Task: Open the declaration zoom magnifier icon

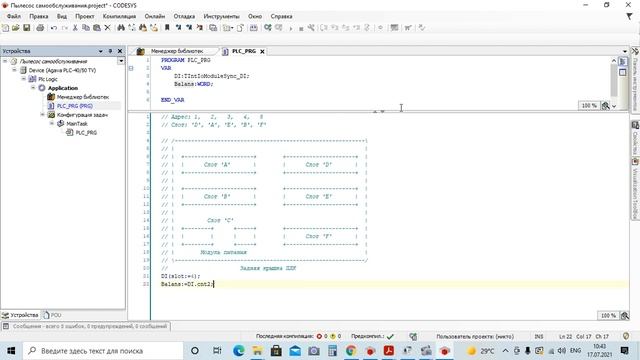Action: (x=606, y=106)
